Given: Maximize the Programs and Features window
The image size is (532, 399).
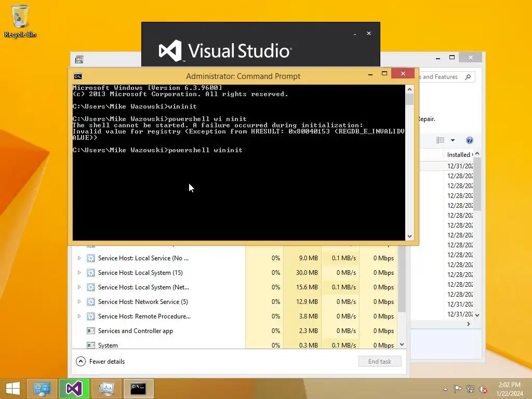Looking at the screenshot, I should [452, 57].
